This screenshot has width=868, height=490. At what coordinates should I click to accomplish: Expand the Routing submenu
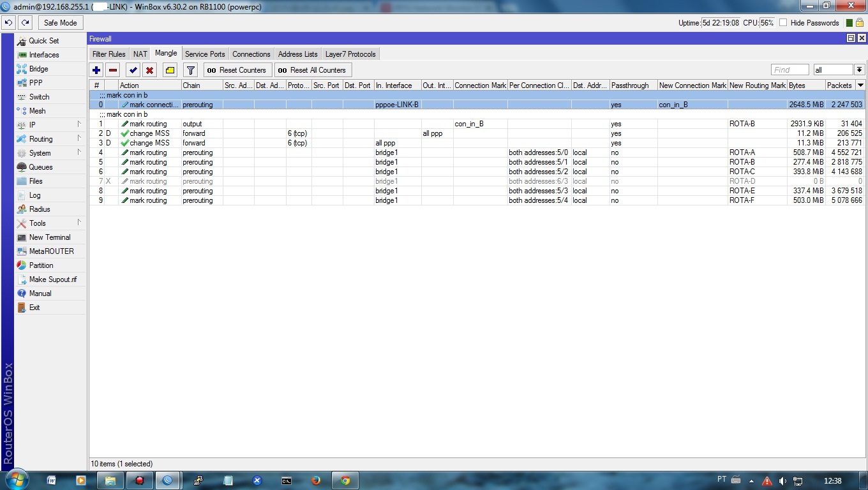[x=51, y=139]
